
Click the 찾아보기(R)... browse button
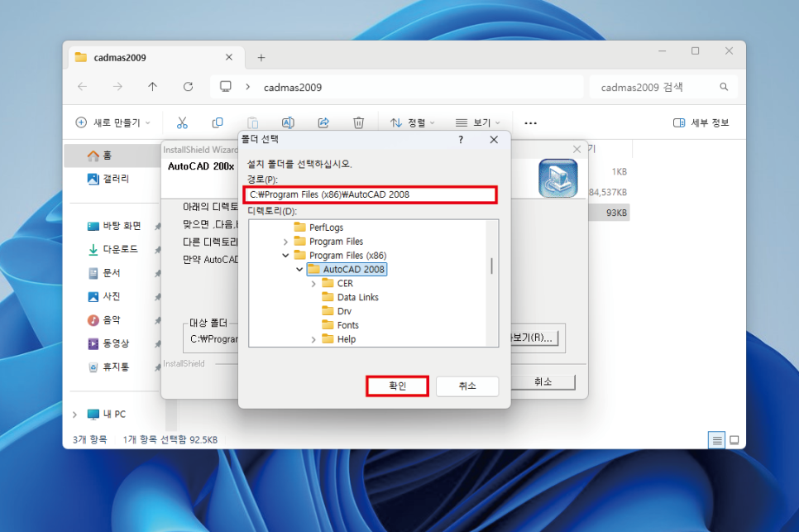click(x=535, y=338)
